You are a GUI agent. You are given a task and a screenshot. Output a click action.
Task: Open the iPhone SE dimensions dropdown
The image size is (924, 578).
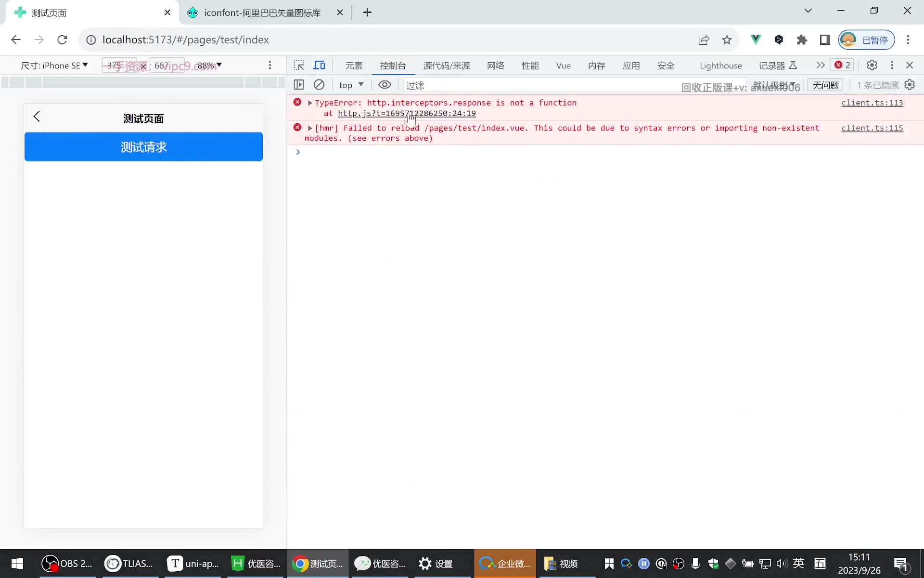point(54,66)
